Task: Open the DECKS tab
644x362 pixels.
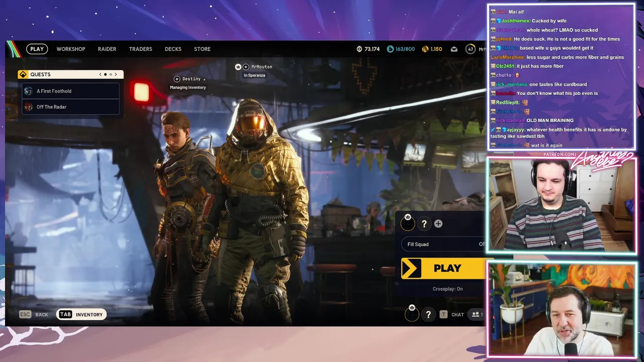Action: point(173,49)
